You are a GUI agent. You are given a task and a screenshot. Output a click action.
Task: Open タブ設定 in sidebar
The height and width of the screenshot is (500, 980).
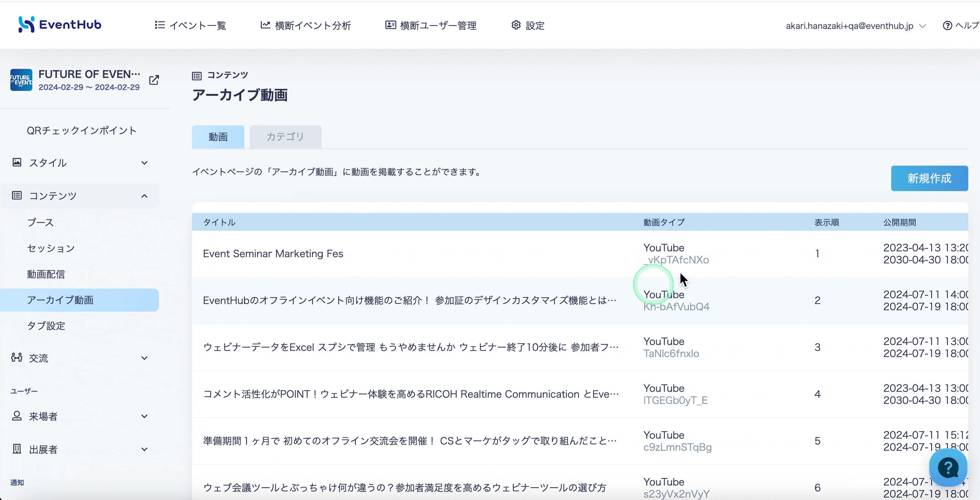click(46, 326)
